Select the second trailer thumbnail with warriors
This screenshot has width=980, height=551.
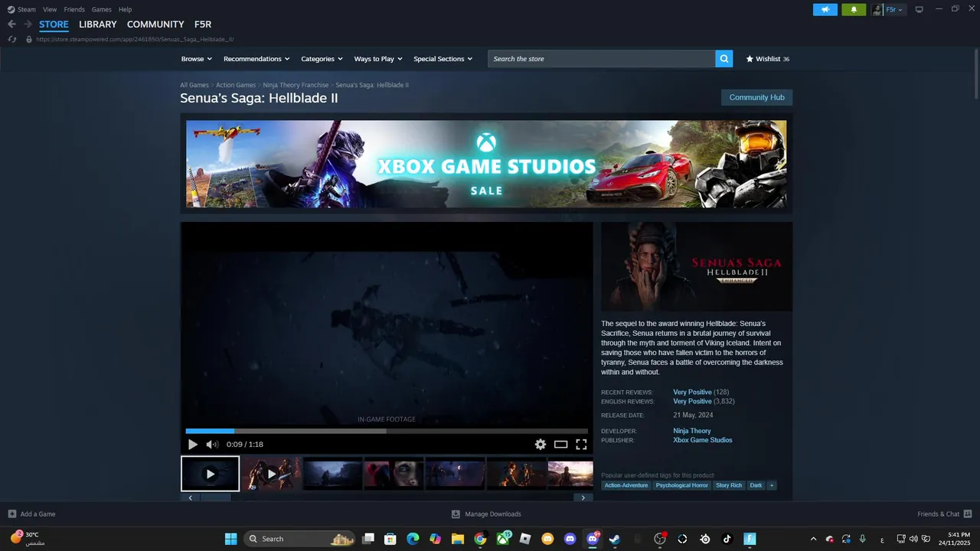pos(272,474)
